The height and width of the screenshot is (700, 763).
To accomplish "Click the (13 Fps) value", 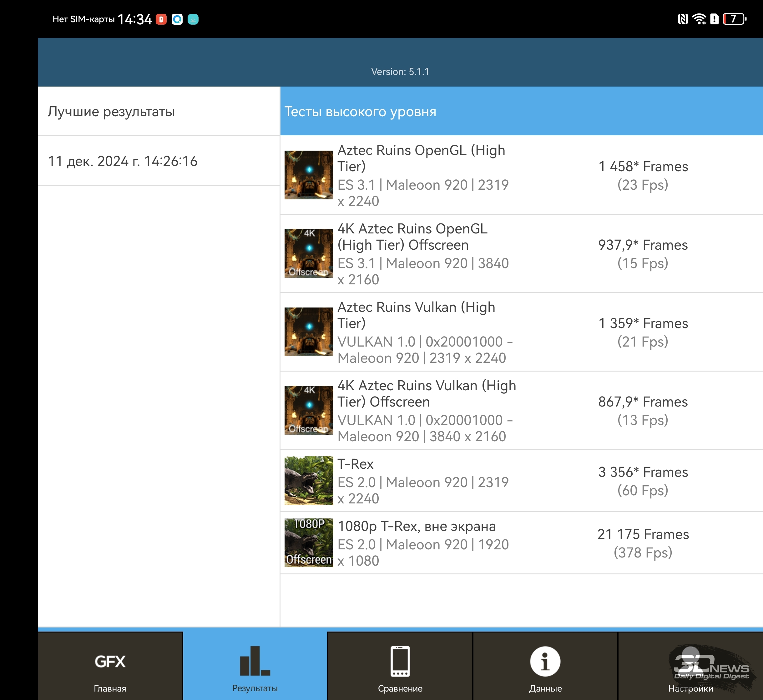I will pyautogui.click(x=643, y=420).
